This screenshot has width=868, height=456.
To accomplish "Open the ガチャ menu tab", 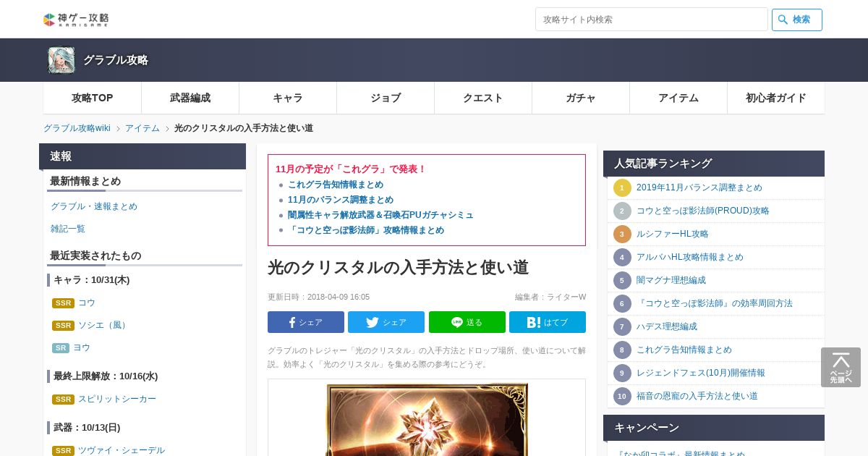I will coord(581,98).
